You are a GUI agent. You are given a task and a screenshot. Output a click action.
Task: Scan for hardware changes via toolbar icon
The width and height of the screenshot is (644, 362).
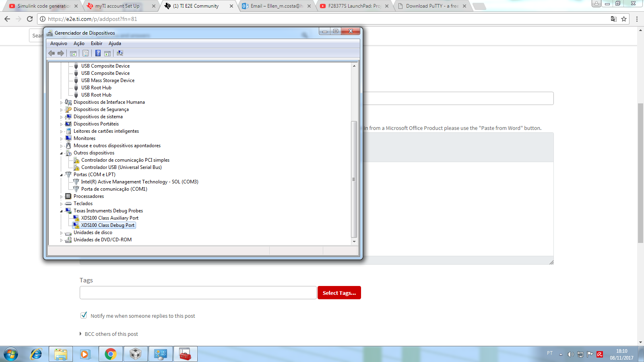coord(120,53)
